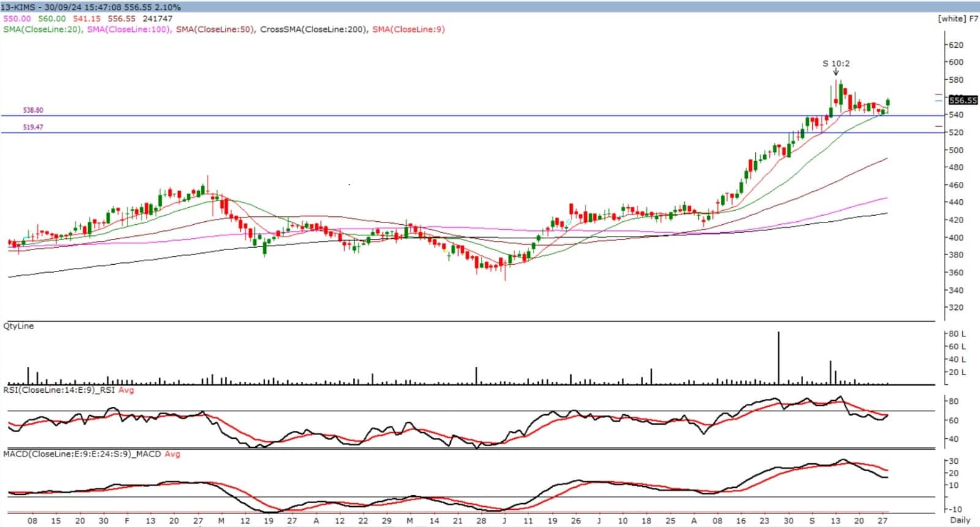Select the 519.47 horizontal support line label

[33, 127]
